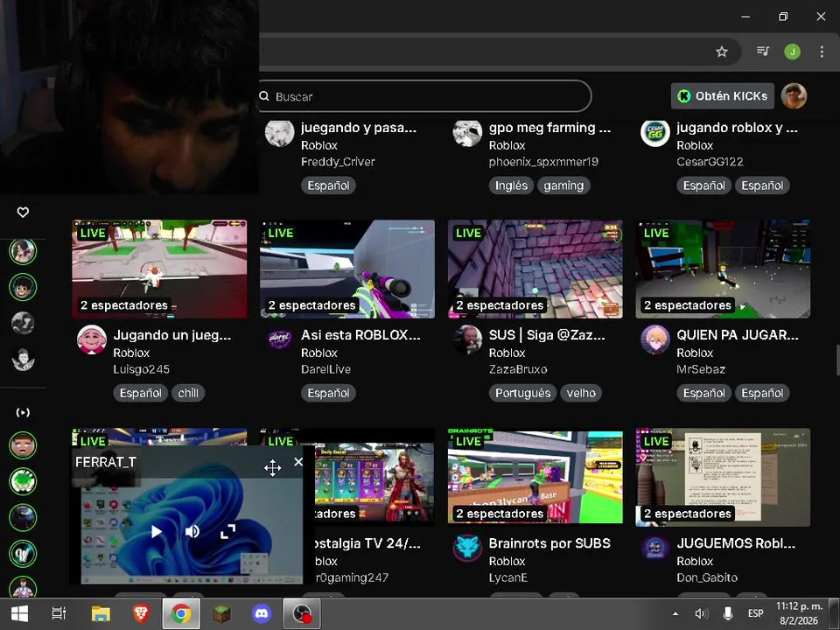Image resolution: width=840 pixels, height=630 pixels.
Task: Open the Windows Start menu
Action: pos(19,613)
